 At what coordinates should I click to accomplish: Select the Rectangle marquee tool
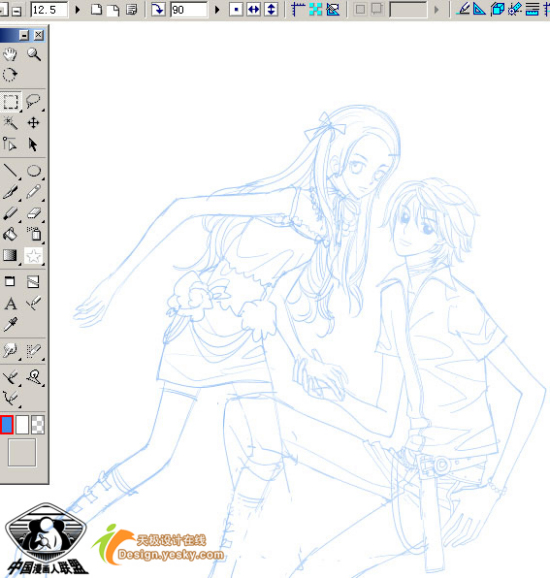click(x=10, y=102)
